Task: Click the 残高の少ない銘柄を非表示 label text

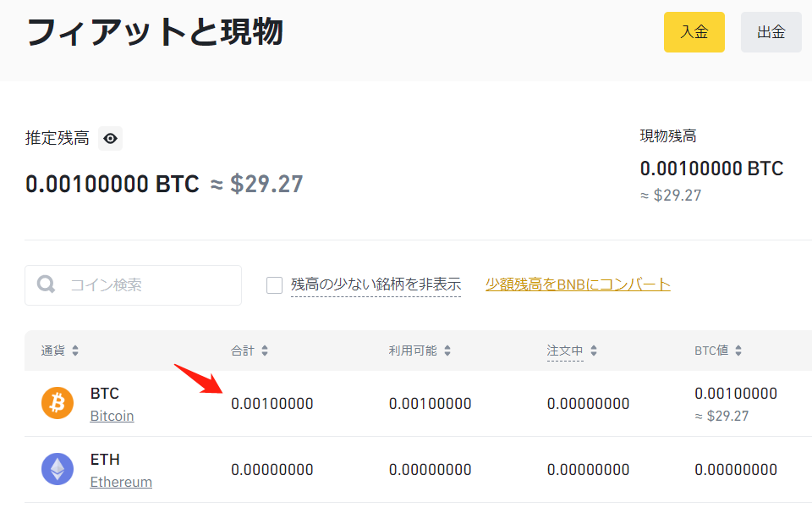Action: click(376, 284)
